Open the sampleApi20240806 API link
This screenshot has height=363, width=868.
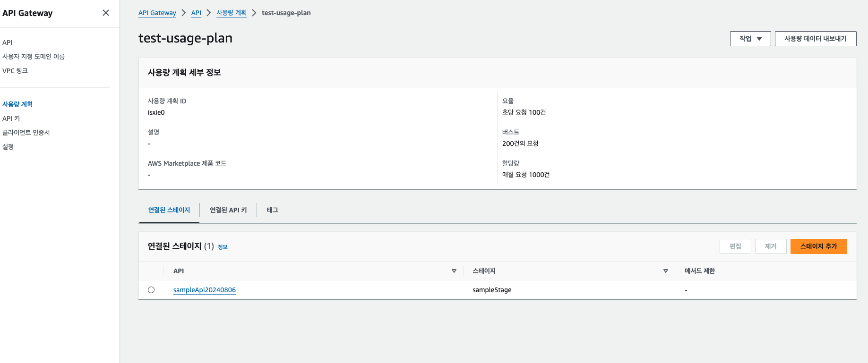[x=205, y=290]
